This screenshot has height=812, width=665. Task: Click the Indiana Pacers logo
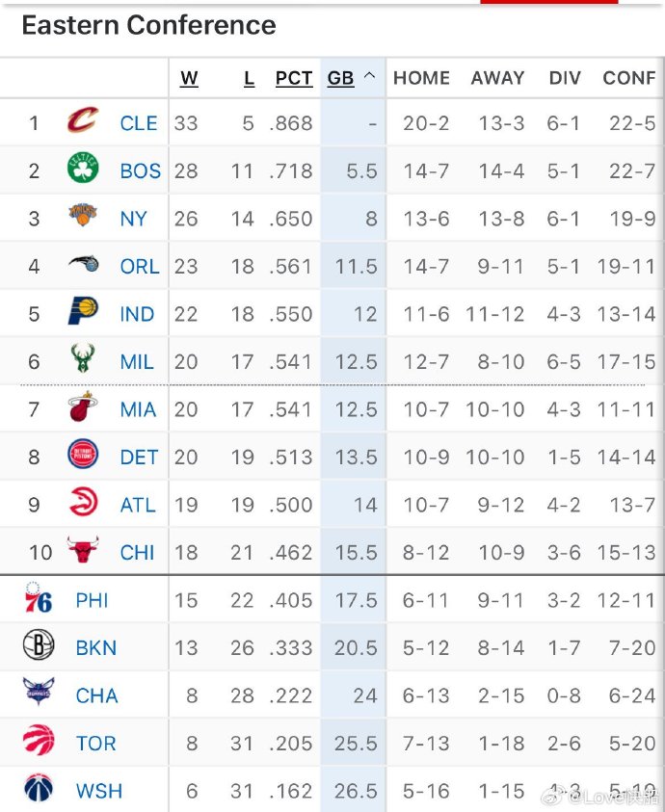click(83, 312)
